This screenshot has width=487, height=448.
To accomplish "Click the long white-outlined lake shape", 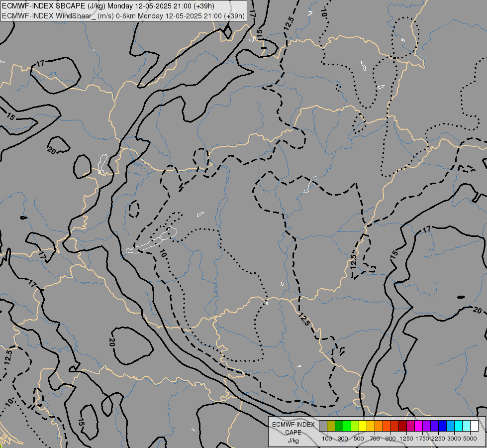I will 152,240.
